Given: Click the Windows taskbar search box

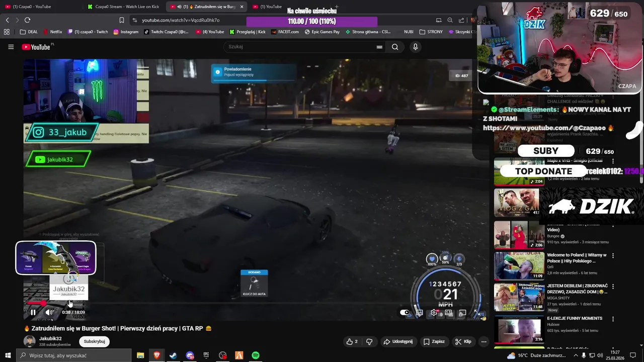Looking at the screenshot, I should coord(74,355).
